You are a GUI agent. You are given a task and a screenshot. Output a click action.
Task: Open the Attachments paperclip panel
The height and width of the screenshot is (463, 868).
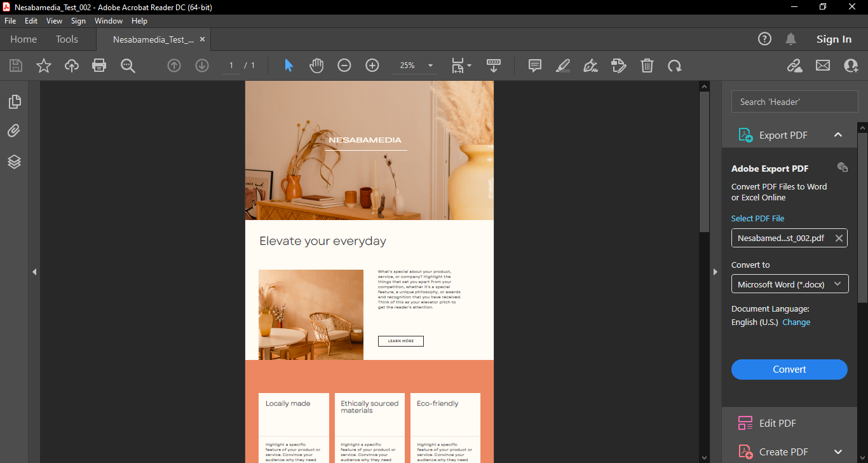pyautogui.click(x=14, y=131)
